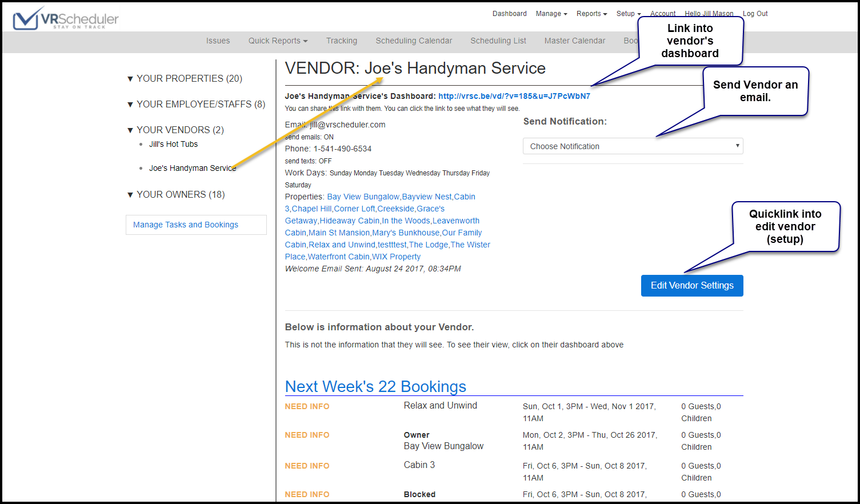Open the Main St Mansion property link
The width and height of the screenshot is (860, 504).
pyautogui.click(x=339, y=233)
